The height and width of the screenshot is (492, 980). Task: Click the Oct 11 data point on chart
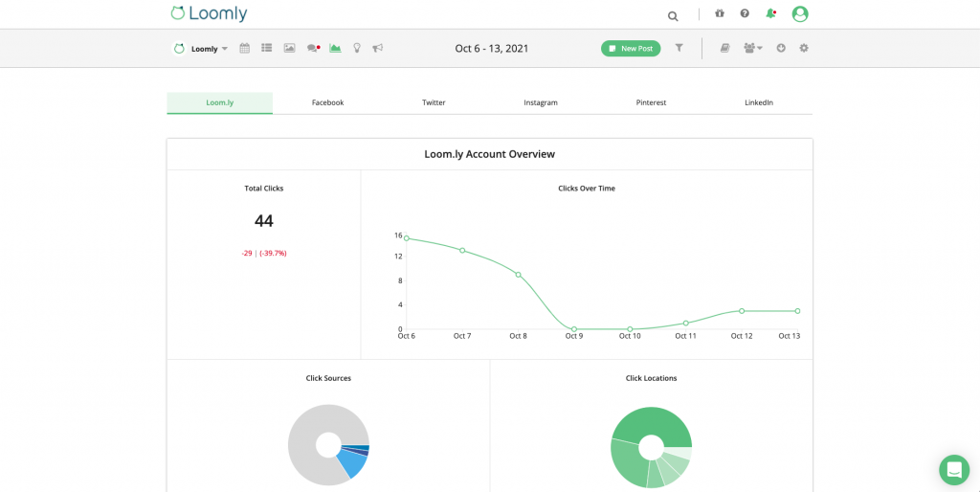click(685, 324)
